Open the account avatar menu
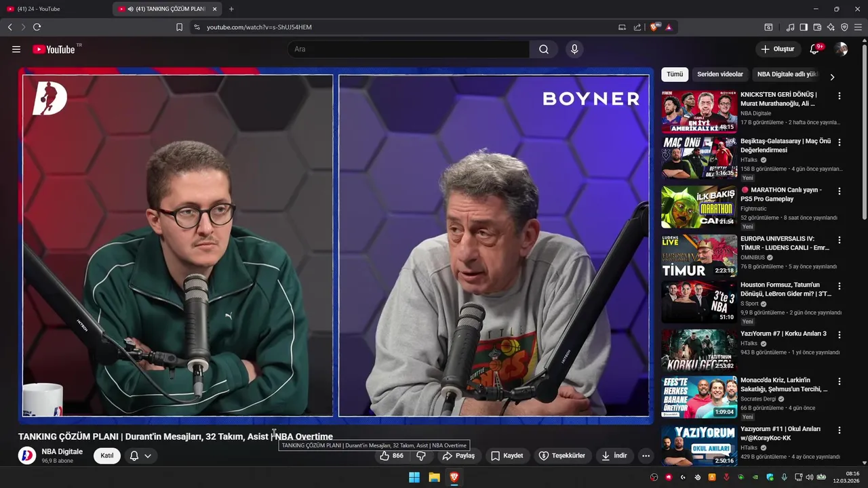This screenshot has width=868, height=488. [x=841, y=49]
